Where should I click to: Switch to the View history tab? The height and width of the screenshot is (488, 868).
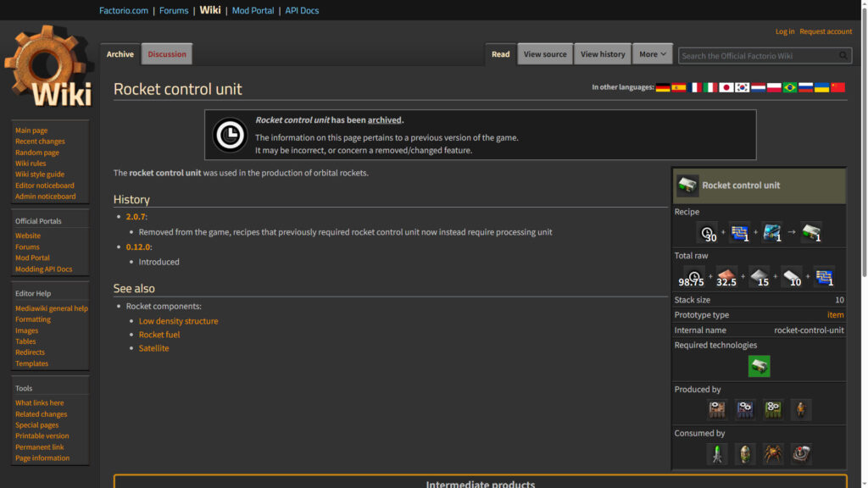pos(602,54)
